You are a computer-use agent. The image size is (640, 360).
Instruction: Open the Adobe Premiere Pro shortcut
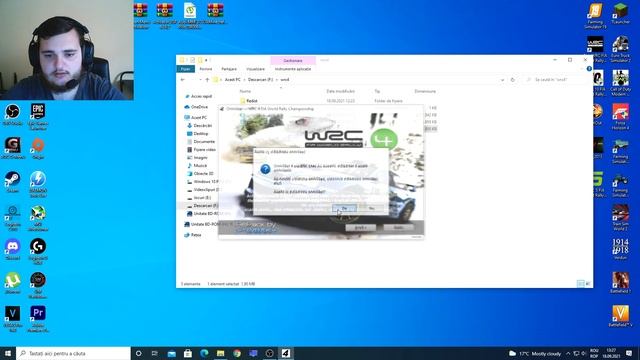pos(38,319)
